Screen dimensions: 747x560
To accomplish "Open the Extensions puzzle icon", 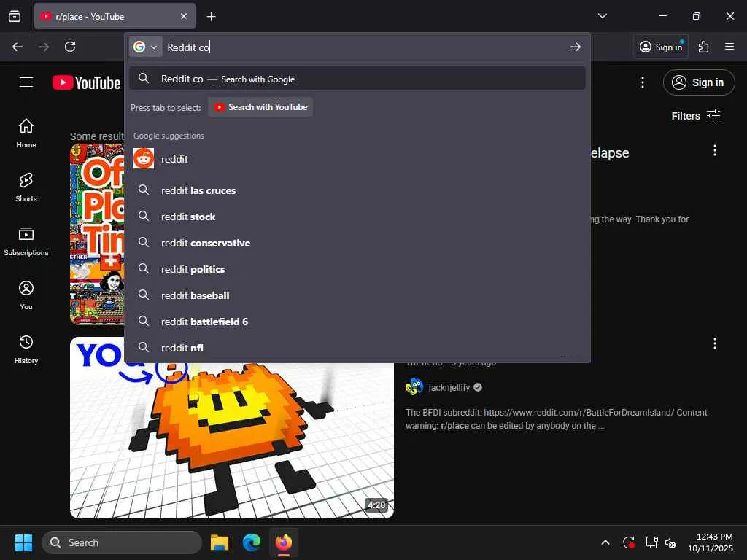I will pyautogui.click(x=703, y=47).
